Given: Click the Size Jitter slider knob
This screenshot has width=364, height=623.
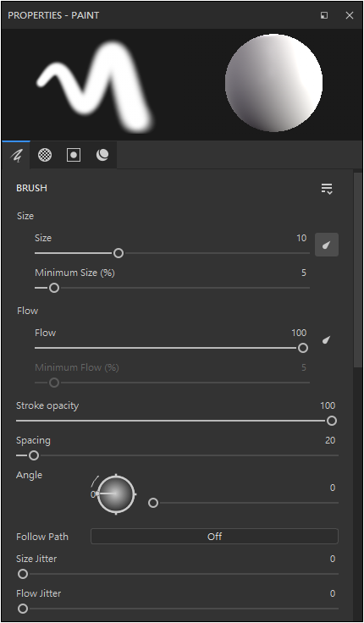Looking at the screenshot, I should pyautogui.click(x=23, y=574).
